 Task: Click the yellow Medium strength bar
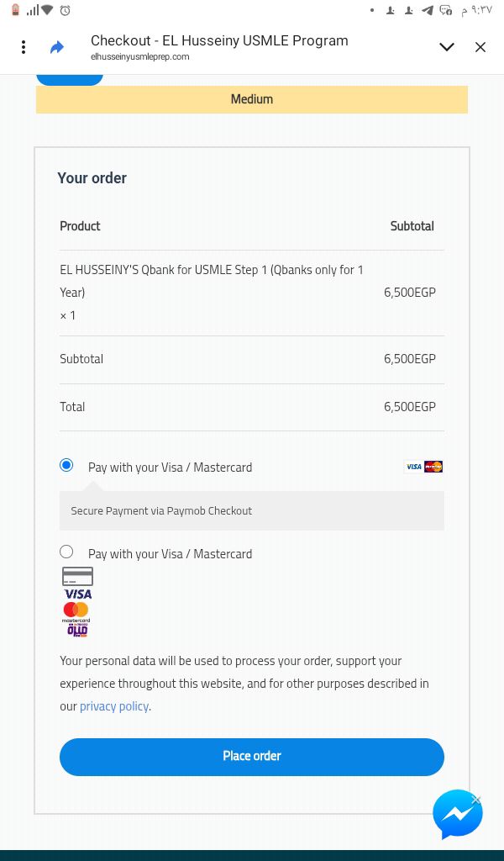click(252, 99)
